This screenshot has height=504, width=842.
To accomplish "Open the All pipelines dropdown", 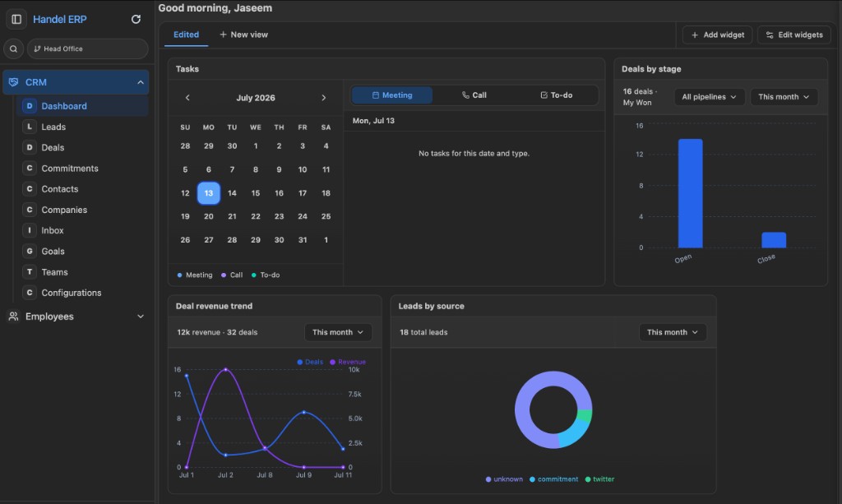I will pyautogui.click(x=710, y=97).
